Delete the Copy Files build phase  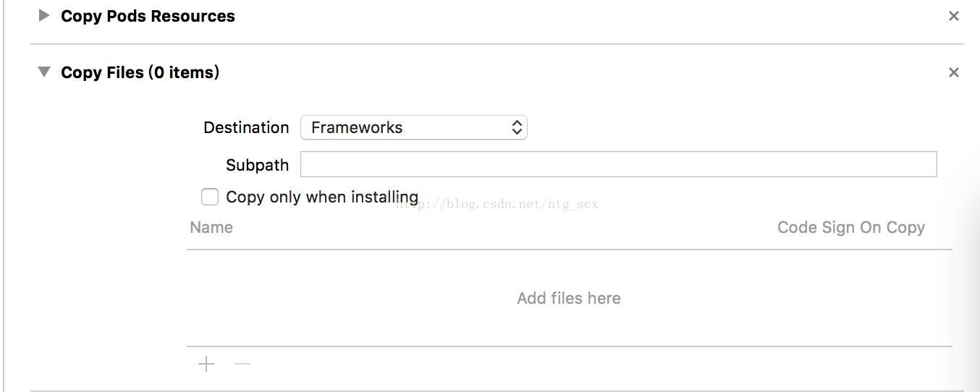pos(954,72)
